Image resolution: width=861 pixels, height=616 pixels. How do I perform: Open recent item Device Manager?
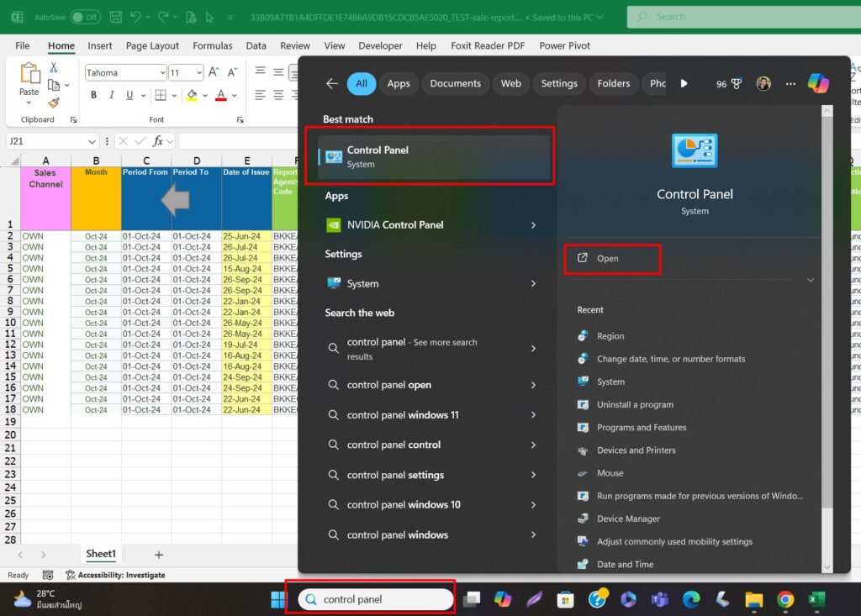point(628,519)
